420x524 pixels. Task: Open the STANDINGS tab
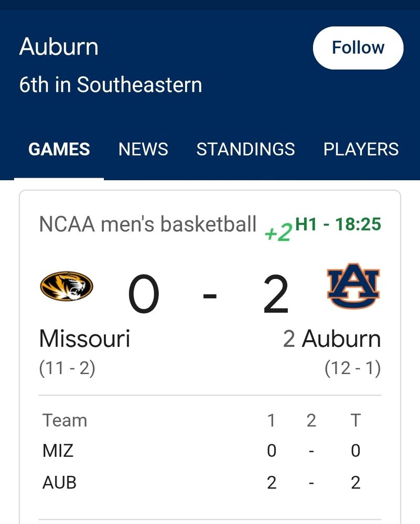pos(245,149)
